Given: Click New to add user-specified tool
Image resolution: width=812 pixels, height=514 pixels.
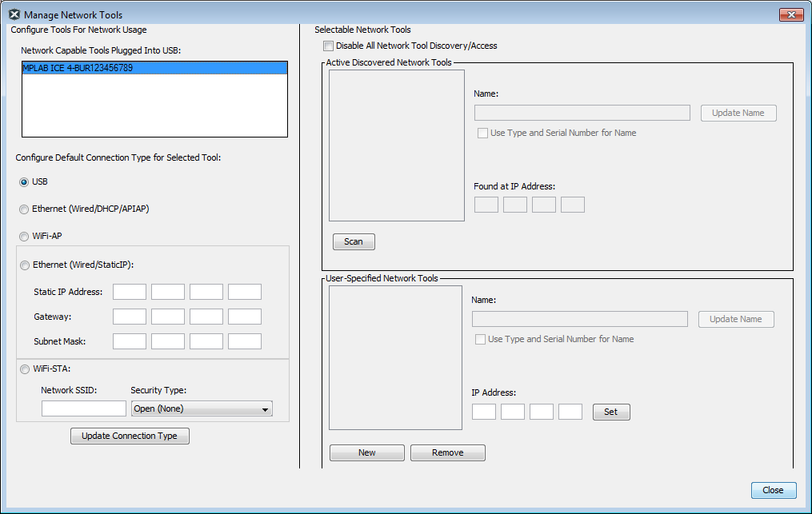Looking at the screenshot, I should click(366, 452).
